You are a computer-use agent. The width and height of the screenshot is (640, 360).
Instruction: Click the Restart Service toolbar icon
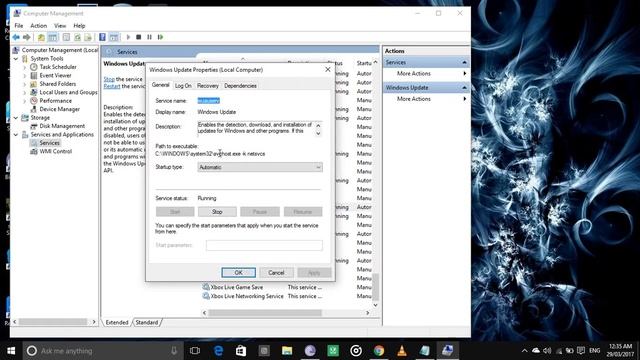[x=160, y=37]
